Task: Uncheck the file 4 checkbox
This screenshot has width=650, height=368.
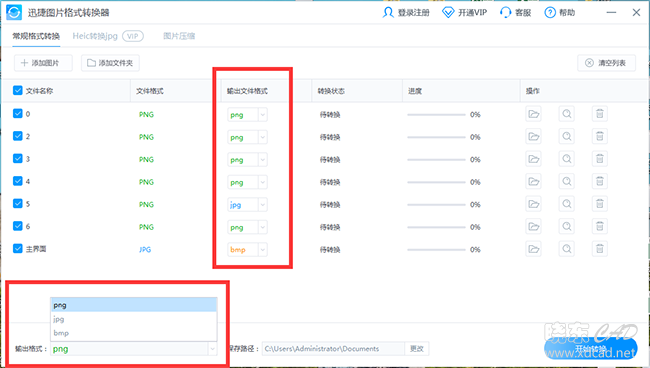Action: pos(17,181)
